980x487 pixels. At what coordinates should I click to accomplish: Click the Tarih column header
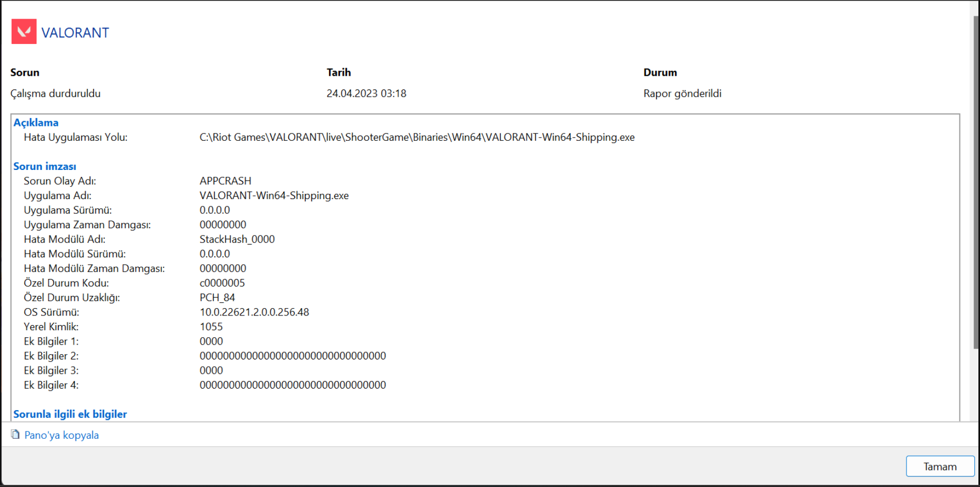coord(338,73)
